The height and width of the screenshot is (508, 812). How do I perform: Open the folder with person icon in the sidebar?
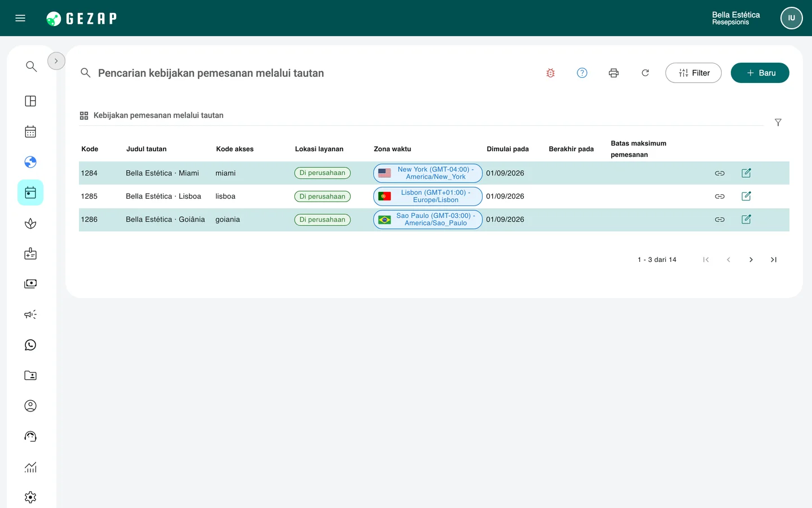point(30,375)
